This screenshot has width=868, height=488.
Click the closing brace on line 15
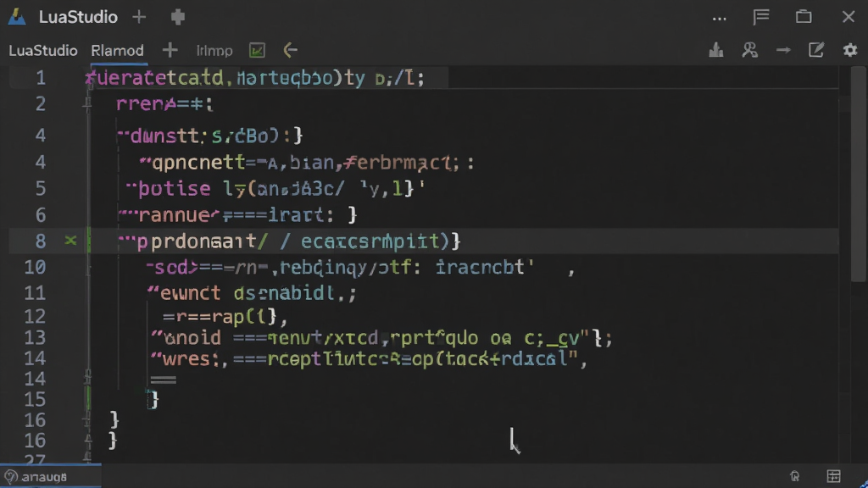[153, 400]
